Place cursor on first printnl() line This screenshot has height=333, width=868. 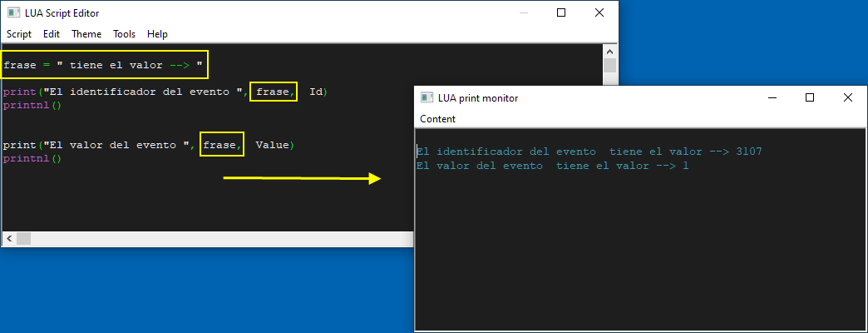32,105
